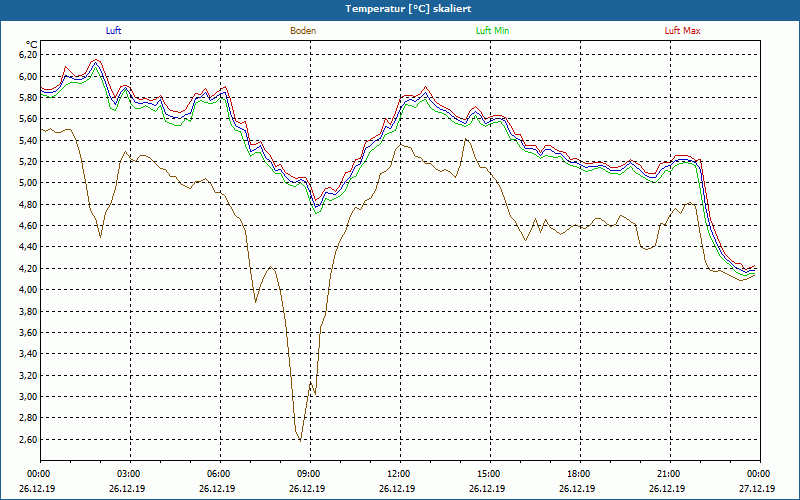Click the red 'Luft Max' legend label

[x=682, y=31]
